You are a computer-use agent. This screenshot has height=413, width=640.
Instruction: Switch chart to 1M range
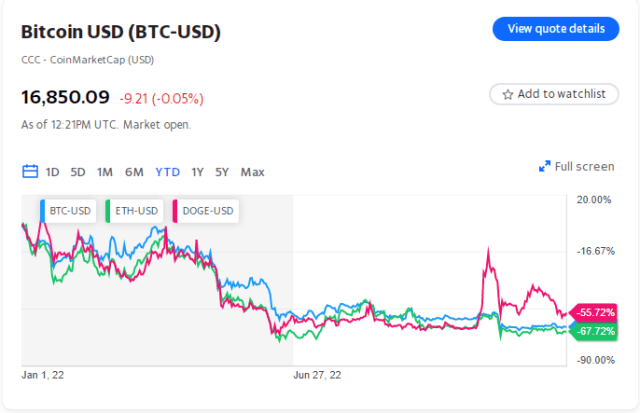coord(105,172)
